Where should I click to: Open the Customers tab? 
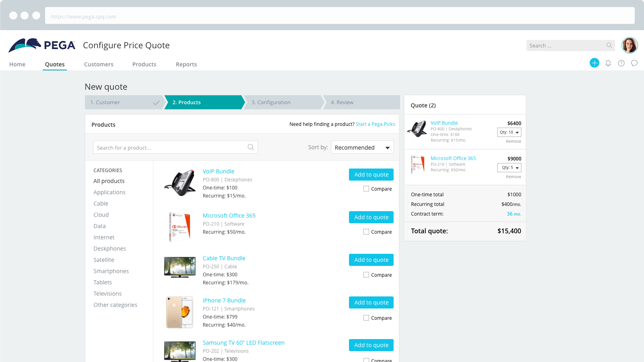coord(99,64)
